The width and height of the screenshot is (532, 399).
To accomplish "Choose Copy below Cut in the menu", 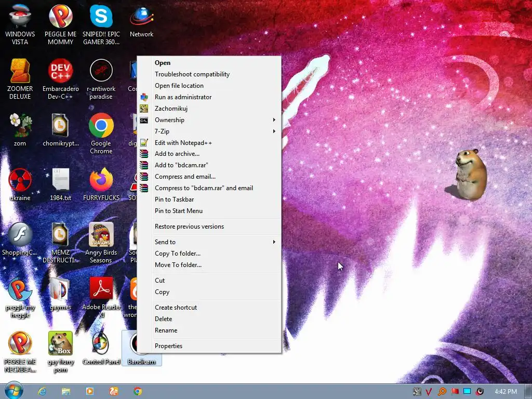I will [209, 292].
